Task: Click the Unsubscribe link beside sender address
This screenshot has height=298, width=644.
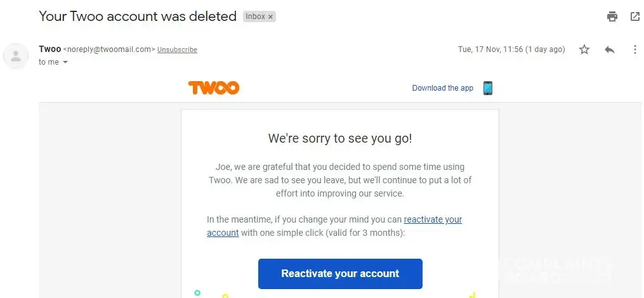Action: tap(177, 49)
